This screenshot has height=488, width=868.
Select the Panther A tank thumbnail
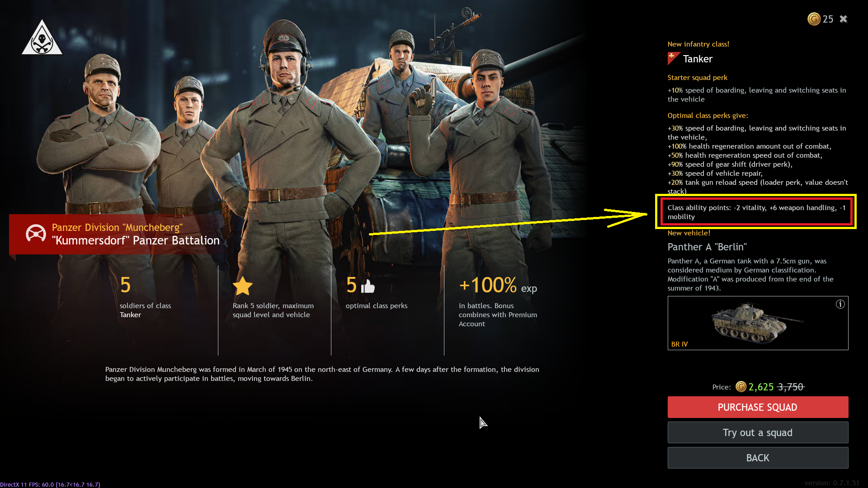[x=758, y=323]
